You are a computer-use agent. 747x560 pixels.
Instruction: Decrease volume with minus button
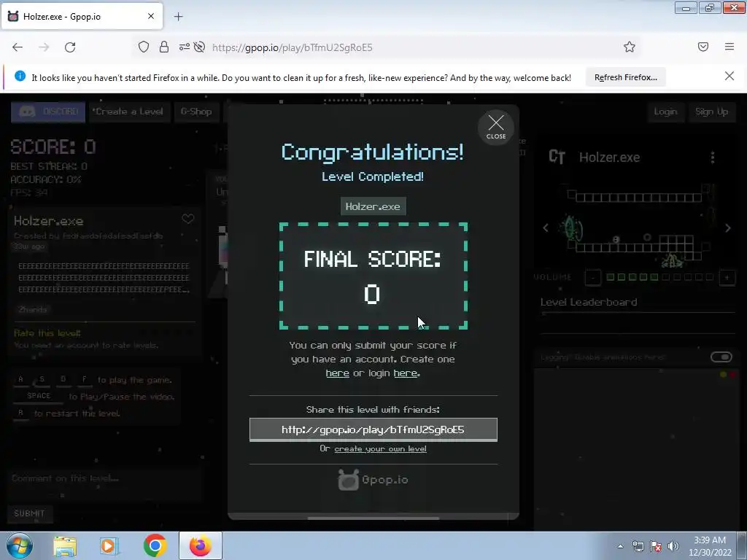pos(592,277)
